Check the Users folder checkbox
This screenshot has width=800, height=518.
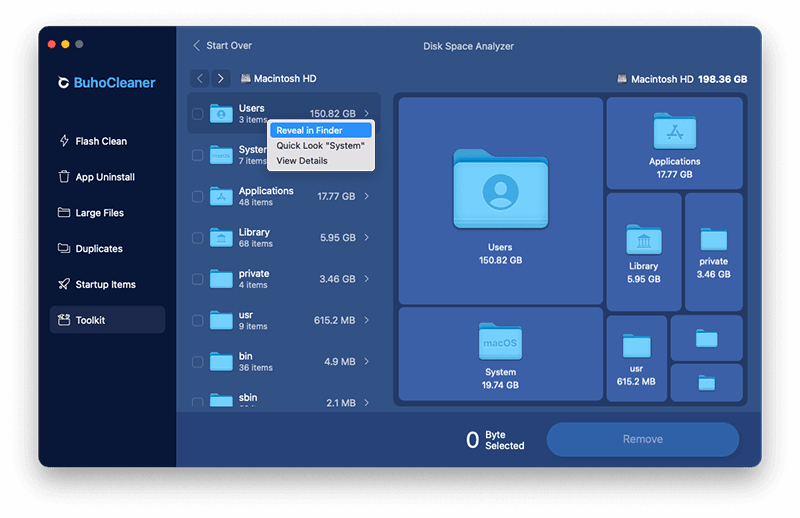point(197,113)
